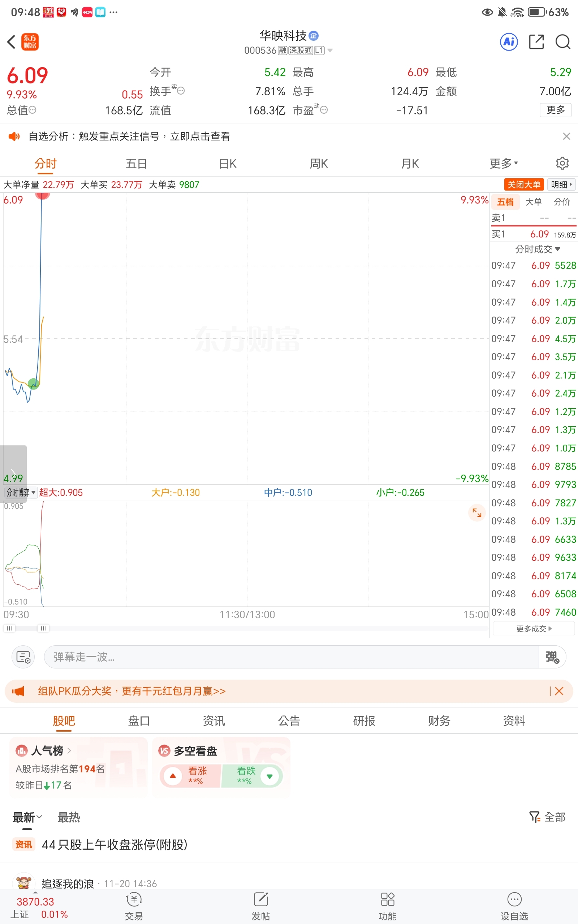The width and height of the screenshot is (578, 924).
Task: Open the 发帖 post icon
Action: (x=261, y=906)
